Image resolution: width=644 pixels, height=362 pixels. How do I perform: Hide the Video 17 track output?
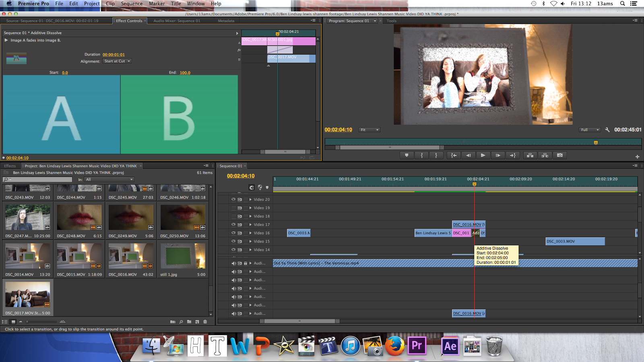coord(233,224)
